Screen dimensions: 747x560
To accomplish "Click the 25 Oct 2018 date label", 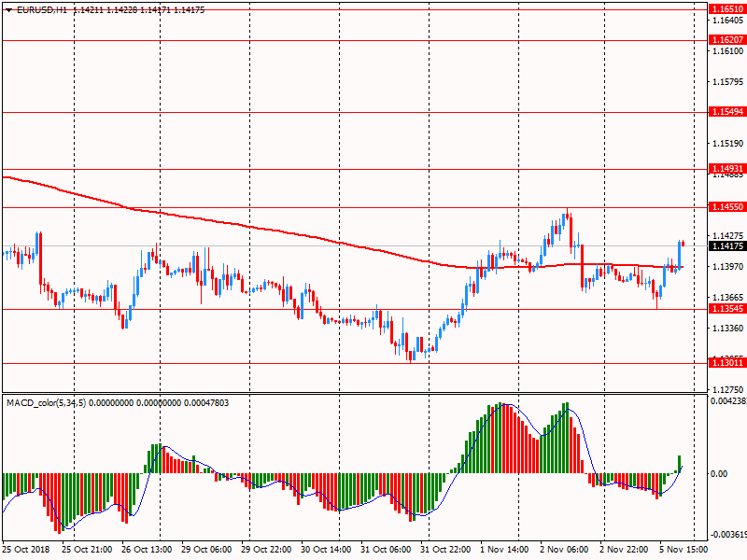I will coord(25,551).
